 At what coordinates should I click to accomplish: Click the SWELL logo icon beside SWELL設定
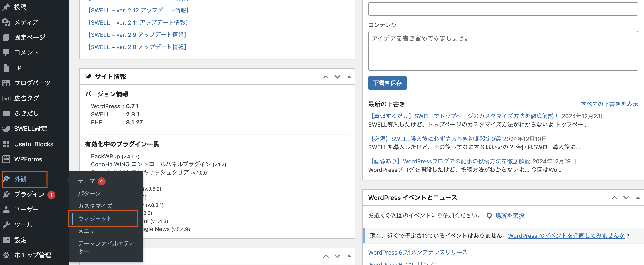[6, 129]
